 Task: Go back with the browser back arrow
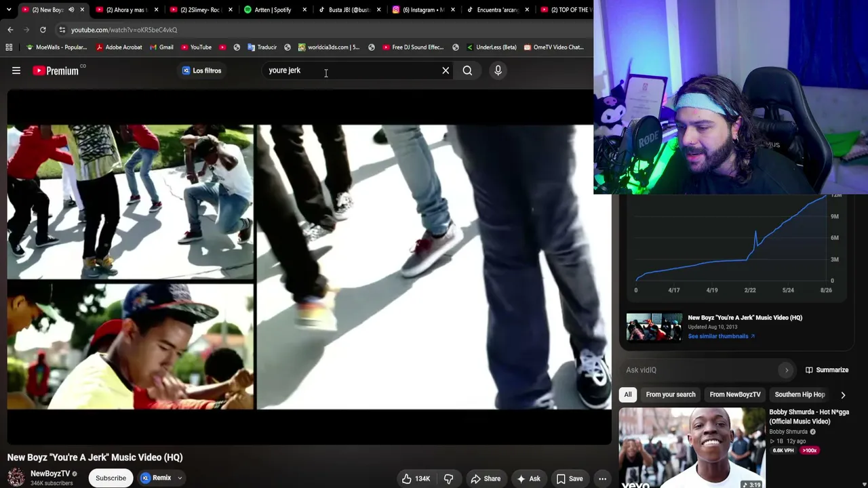pos(10,30)
